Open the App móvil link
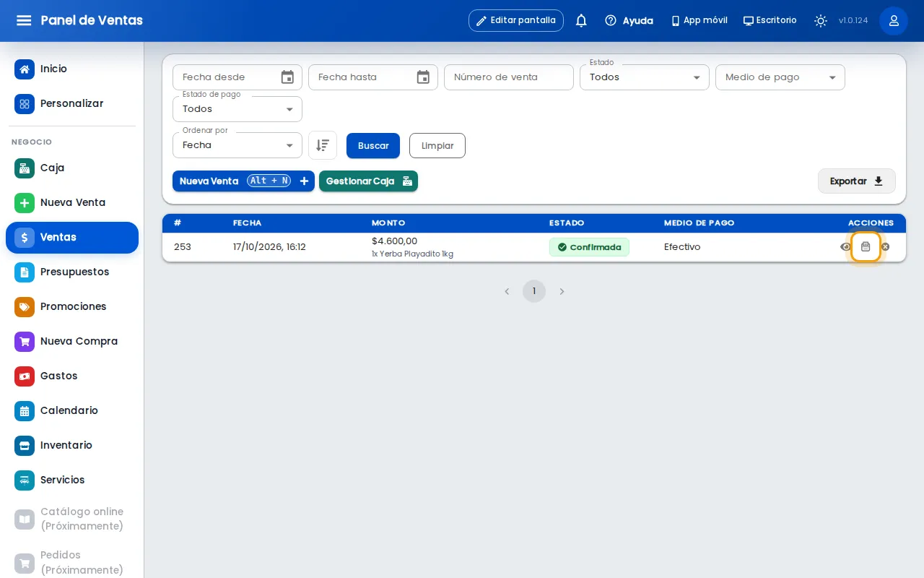This screenshot has height=578, width=924. (699, 20)
